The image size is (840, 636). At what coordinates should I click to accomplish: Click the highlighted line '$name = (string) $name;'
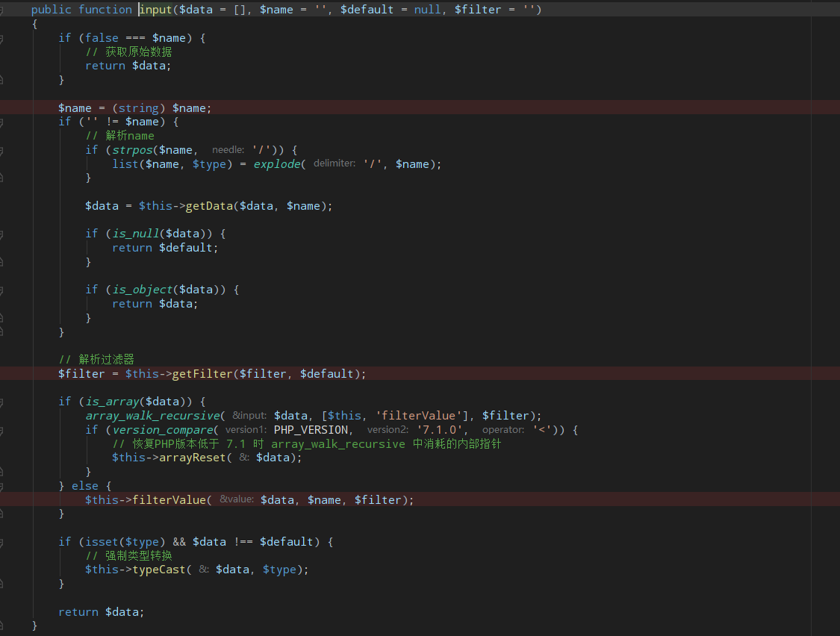coord(420,107)
